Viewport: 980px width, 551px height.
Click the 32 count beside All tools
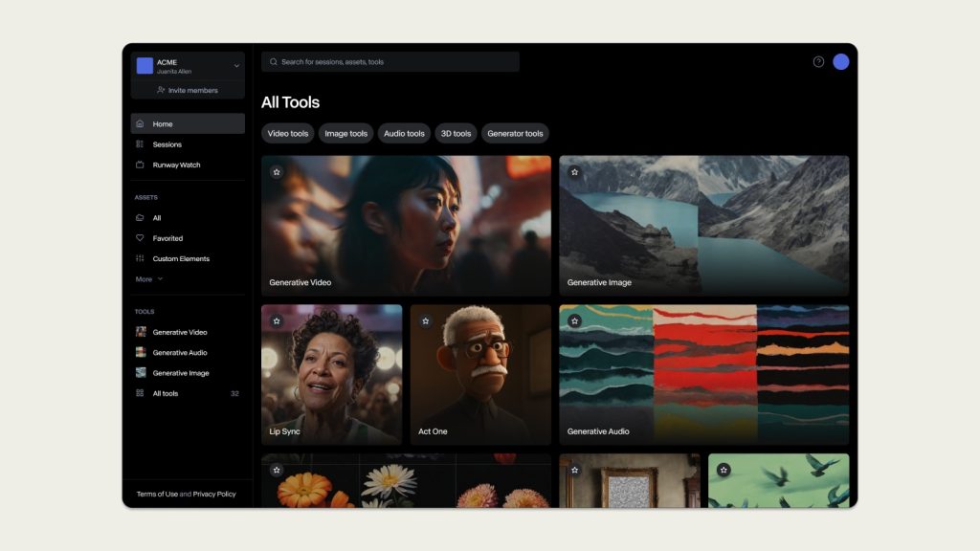point(234,393)
